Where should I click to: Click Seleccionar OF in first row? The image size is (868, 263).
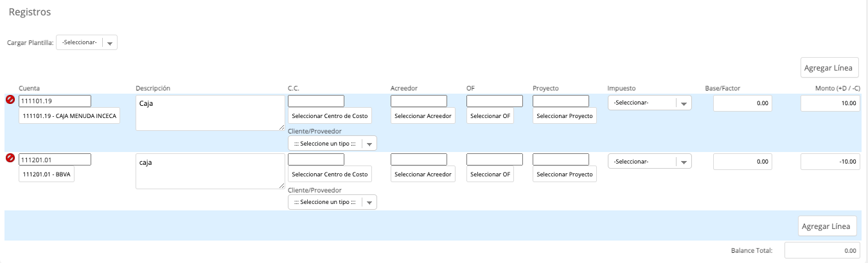click(x=490, y=116)
